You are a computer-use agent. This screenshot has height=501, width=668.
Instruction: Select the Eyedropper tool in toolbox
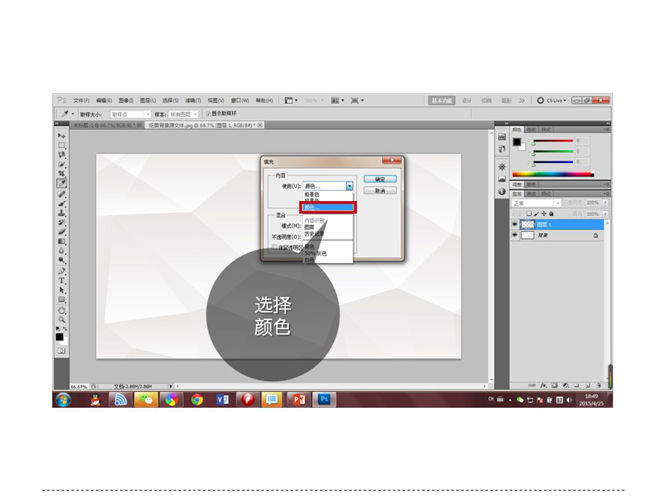(x=60, y=183)
